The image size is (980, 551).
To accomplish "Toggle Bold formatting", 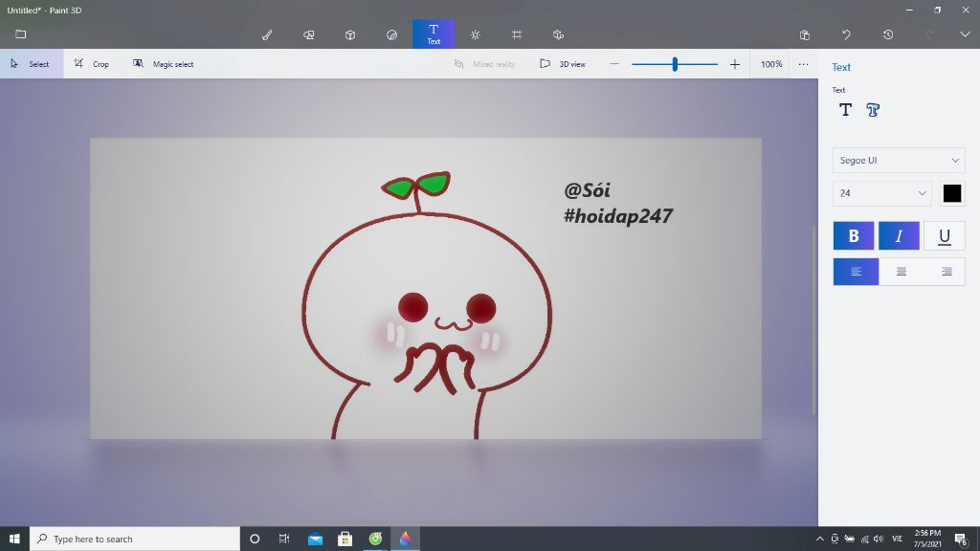I will pyautogui.click(x=854, y=236).
